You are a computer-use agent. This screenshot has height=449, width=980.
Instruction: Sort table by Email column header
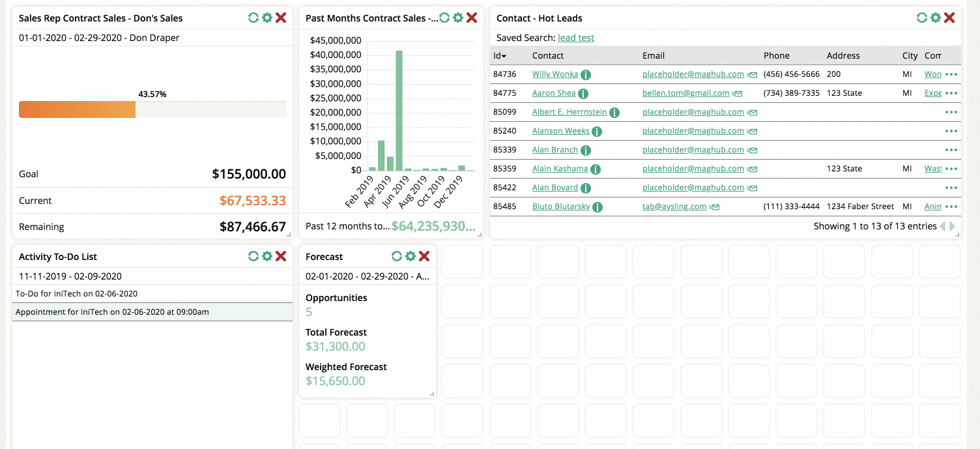tap(654, 55)
